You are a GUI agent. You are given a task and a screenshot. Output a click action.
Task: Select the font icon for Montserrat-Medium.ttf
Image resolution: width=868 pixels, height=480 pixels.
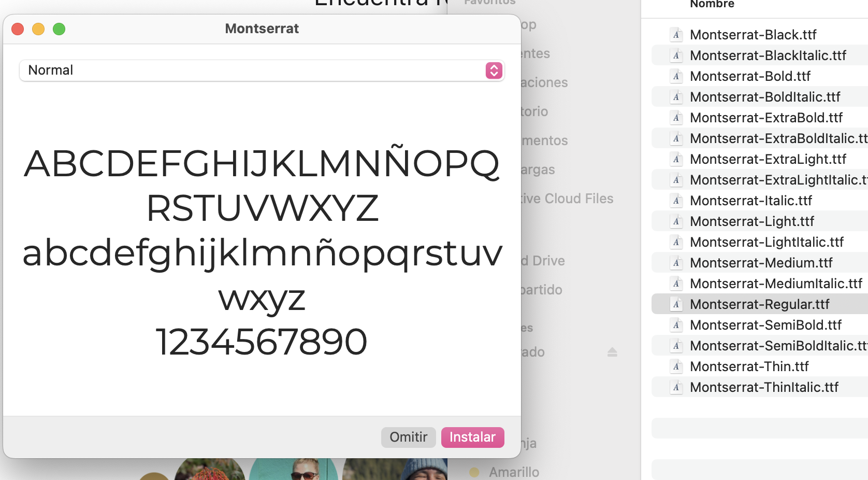tap(676, 263)
